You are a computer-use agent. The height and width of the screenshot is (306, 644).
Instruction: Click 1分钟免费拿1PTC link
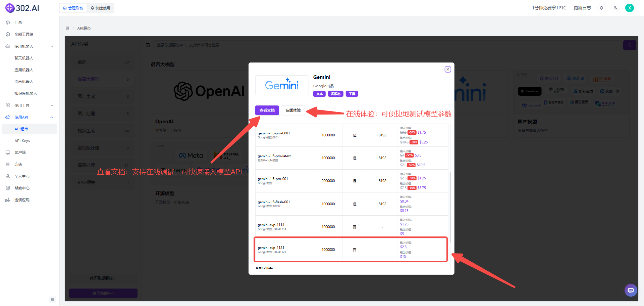coord(549,8)
